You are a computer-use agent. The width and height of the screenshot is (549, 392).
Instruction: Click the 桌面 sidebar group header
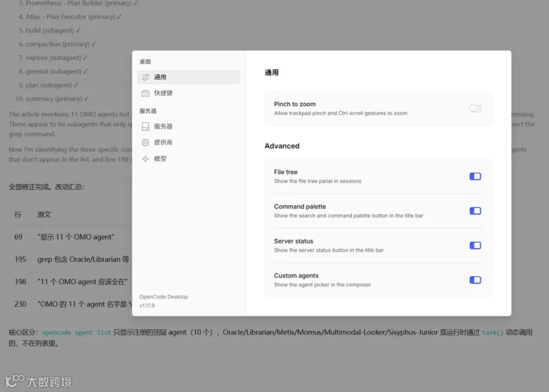(x=145, y=62)
